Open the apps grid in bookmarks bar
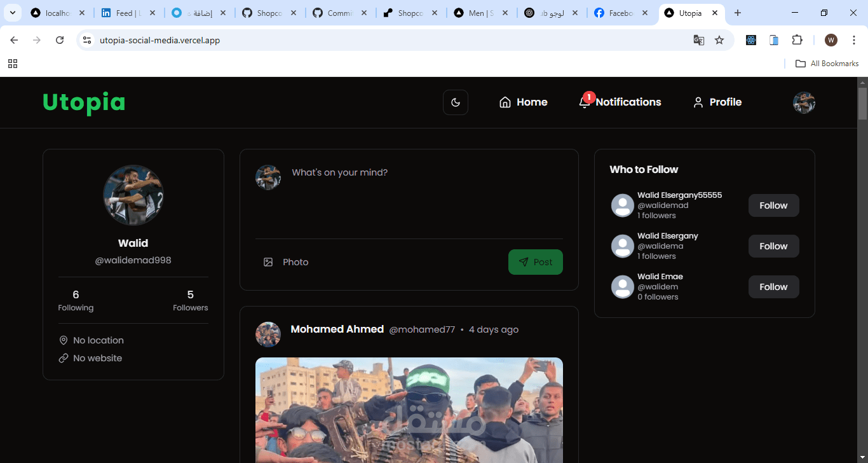 13,64
